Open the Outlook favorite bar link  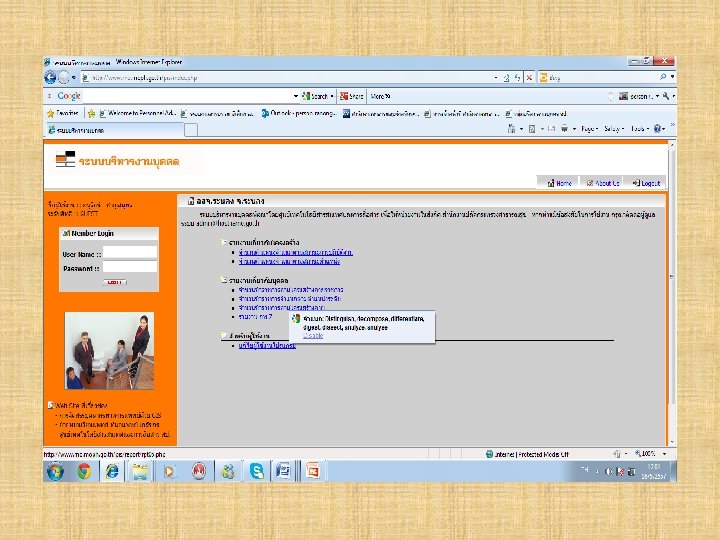pyautogui.click(x=298, y=113)
